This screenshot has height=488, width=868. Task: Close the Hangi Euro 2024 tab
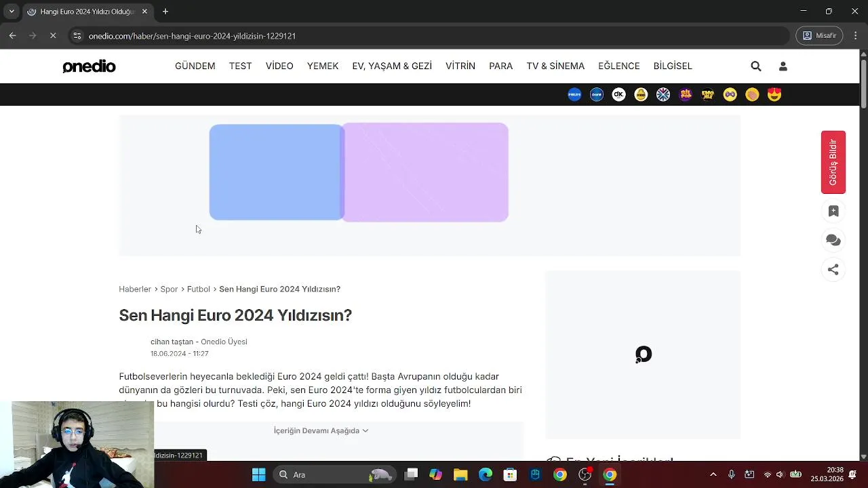(x=144, y=12)
